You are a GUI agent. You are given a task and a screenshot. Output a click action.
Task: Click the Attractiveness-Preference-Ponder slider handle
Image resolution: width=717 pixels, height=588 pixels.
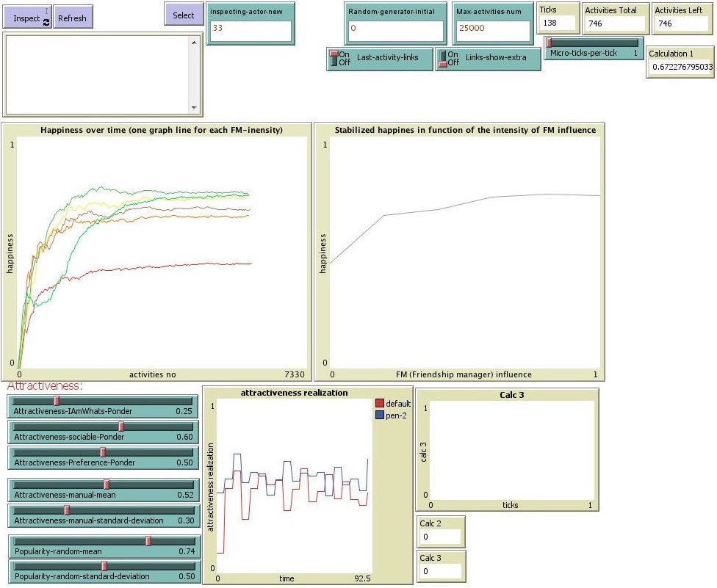tap(103, 451)
